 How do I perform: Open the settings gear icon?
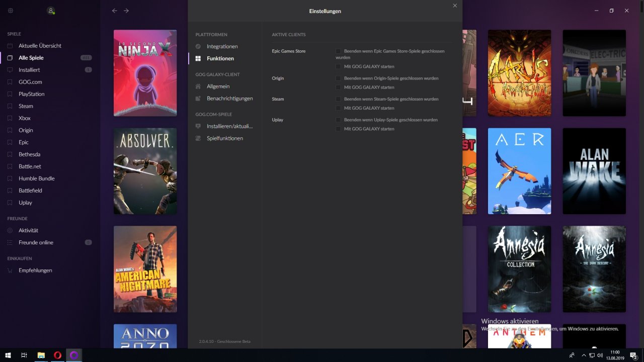(x=11, y=11)
